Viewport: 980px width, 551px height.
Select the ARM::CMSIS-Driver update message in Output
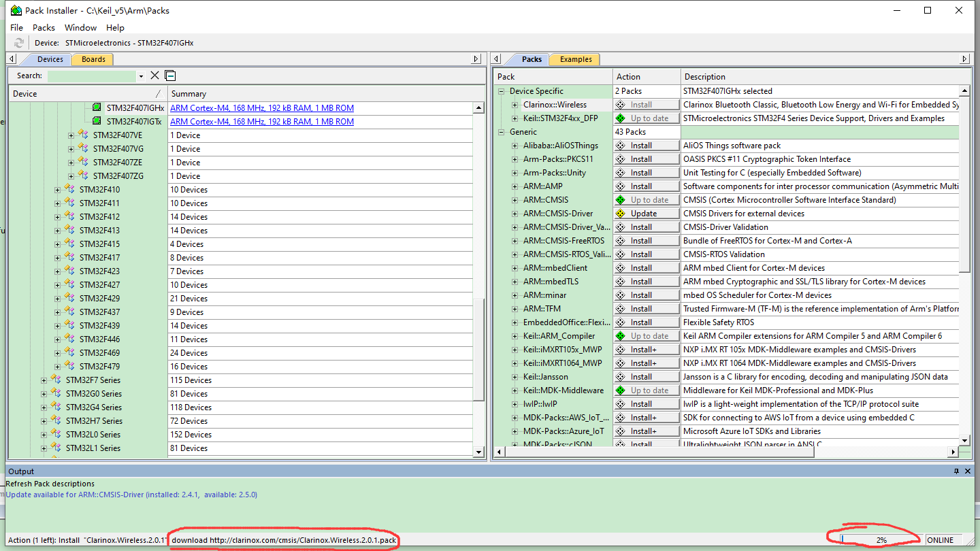131,495
